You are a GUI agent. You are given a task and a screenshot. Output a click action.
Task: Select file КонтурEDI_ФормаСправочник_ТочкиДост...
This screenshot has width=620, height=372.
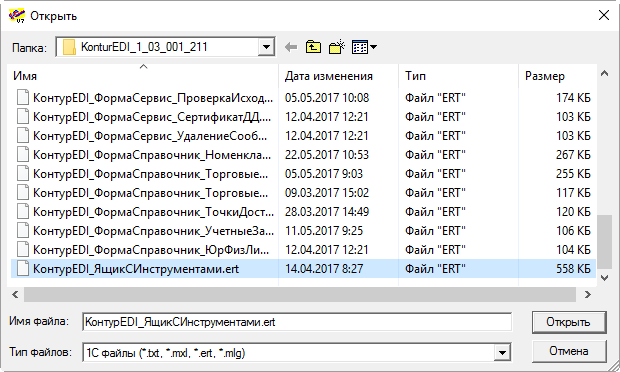click(153, 211)
